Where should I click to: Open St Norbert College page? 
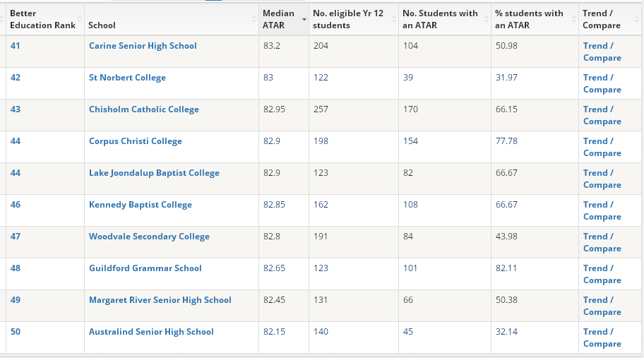[x=127, y=78]
